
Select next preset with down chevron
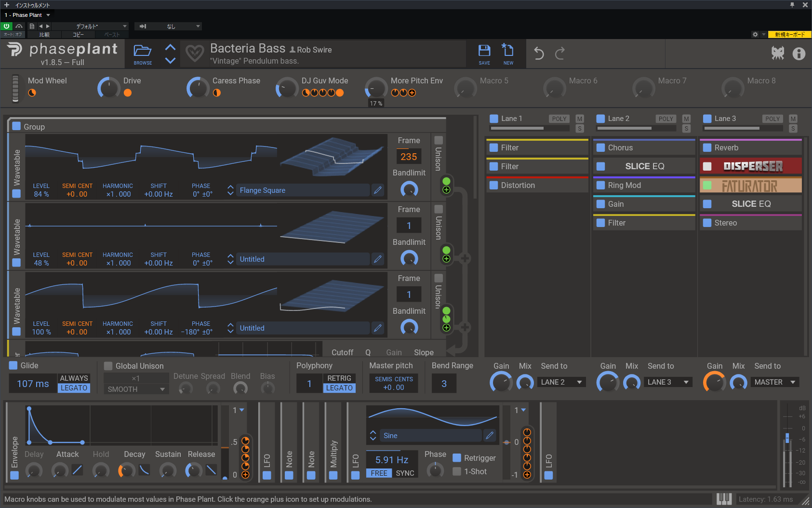coord(170,61)
